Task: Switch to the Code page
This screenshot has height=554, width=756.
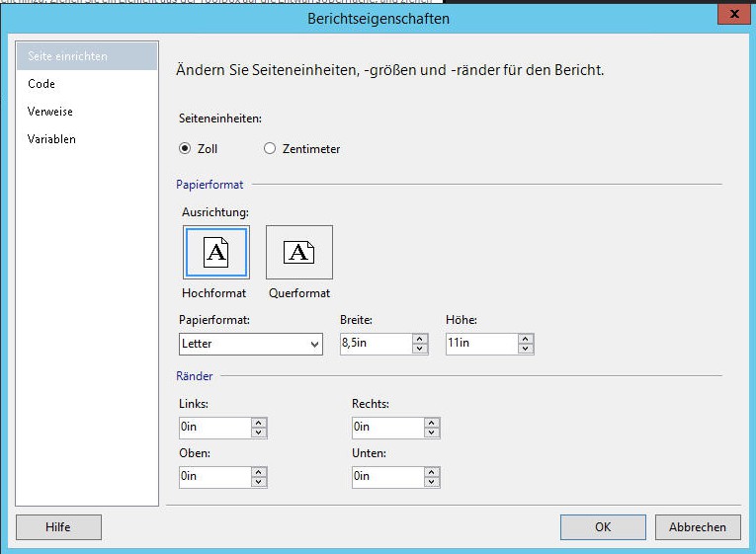Action: (87, 84)
